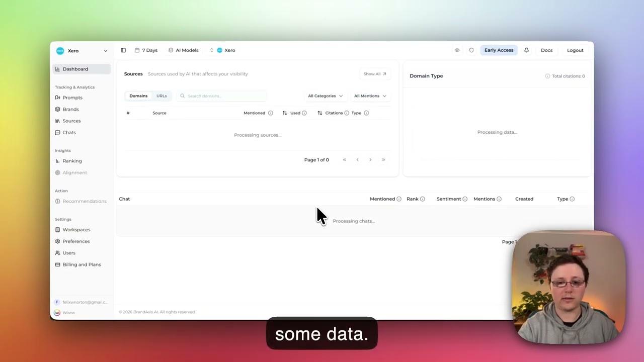Open the All Mentions dropdown

click(370, 96)
